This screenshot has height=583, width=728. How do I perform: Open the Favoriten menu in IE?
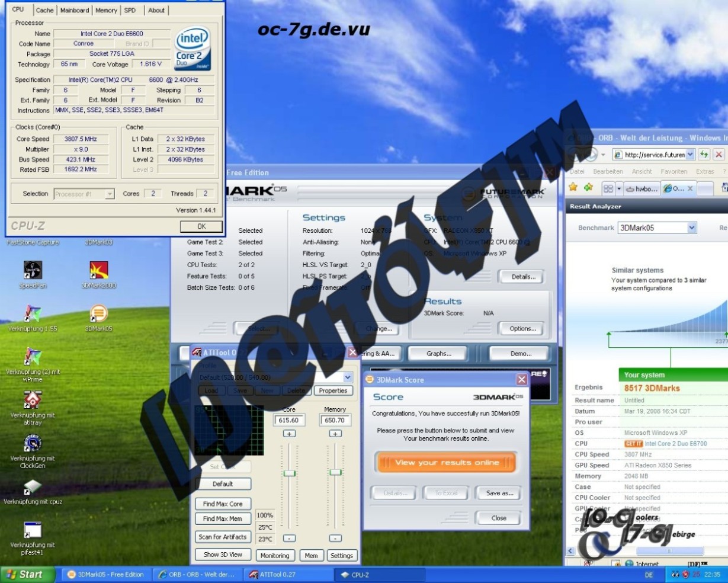(674, 171)
